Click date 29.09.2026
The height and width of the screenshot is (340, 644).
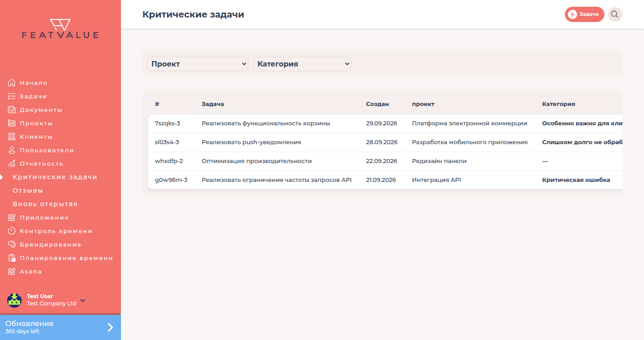(x=382, y=123)
